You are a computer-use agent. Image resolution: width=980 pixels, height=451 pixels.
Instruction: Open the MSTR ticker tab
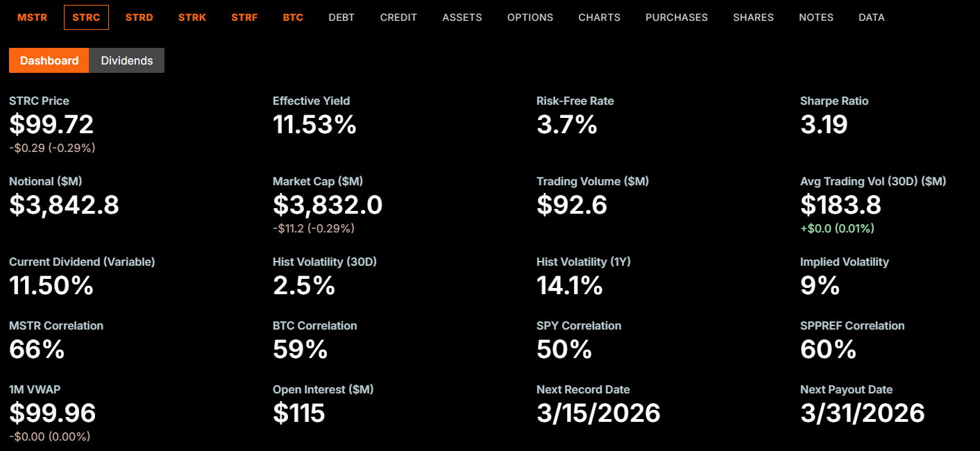tap(33, 17)
